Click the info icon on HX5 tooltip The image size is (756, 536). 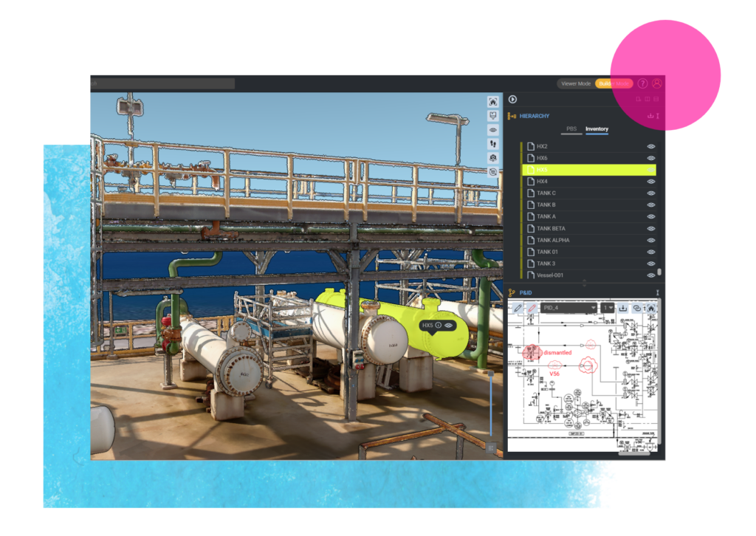(438, 325)
